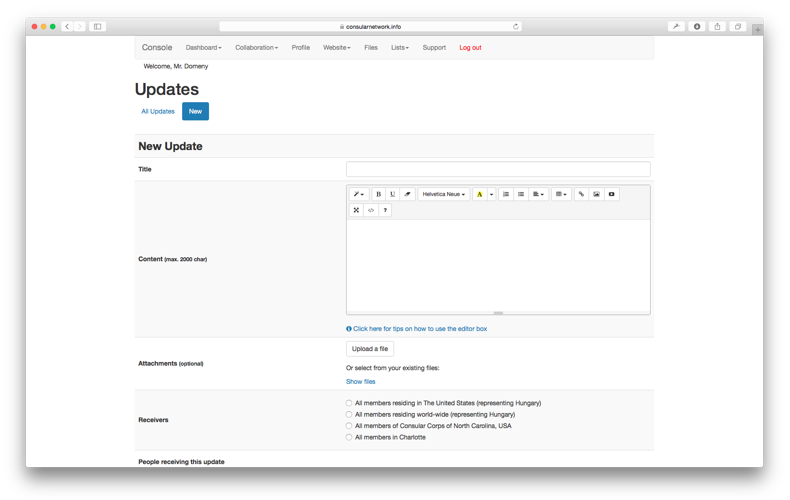Open the table insert dropdown
The width and height of the screenshot is (790, 500).
pyautogui.click(x=561, y=194)
